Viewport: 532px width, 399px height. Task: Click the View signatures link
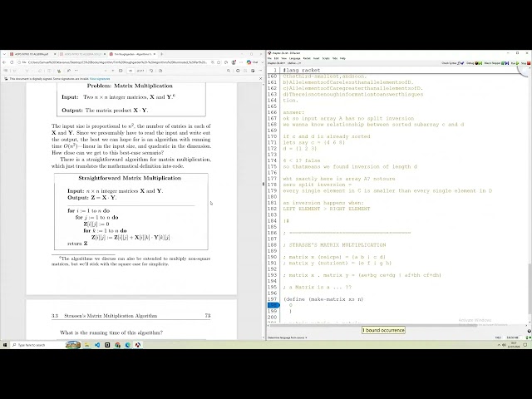tap(100, 79)
